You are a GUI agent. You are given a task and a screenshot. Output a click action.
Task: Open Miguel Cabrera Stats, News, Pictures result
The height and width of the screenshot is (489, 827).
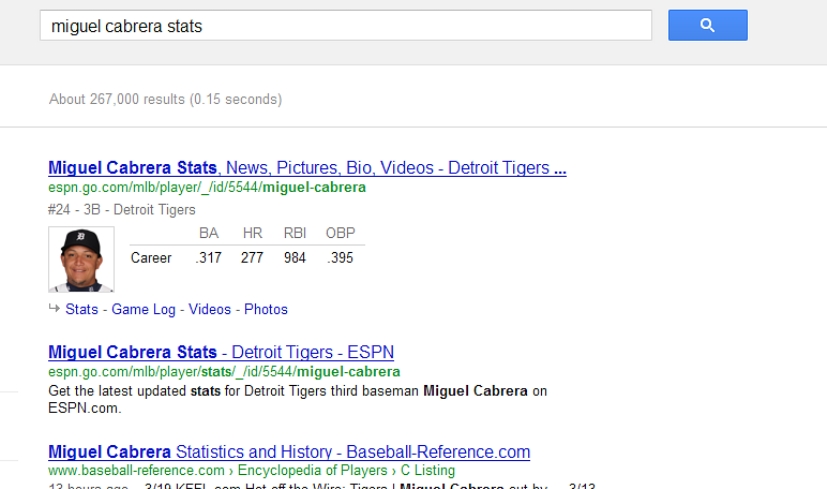pos(307,168)
